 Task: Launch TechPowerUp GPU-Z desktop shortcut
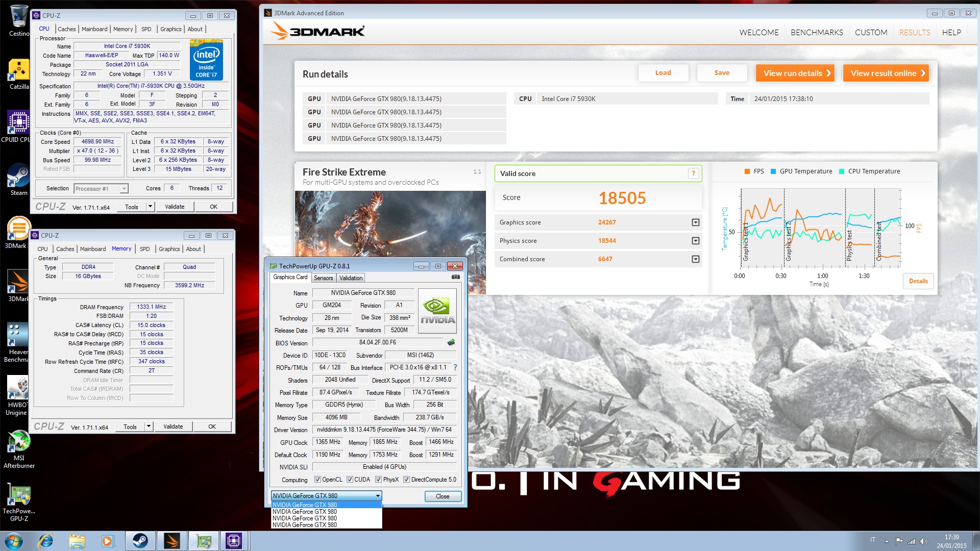tap(19, 503)
